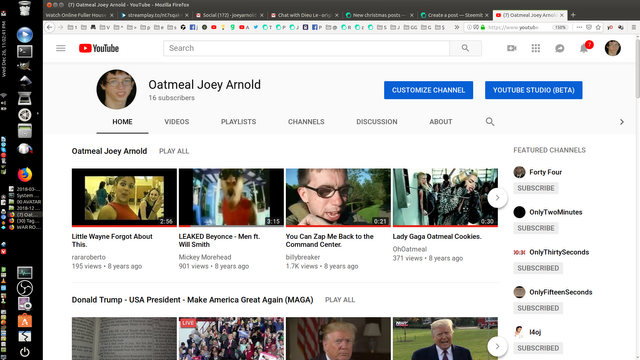Click the channel search magnifier icon

490,122
